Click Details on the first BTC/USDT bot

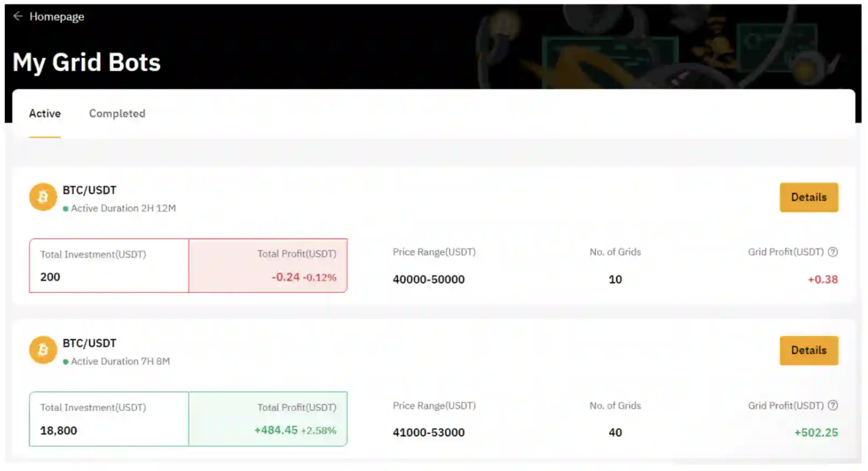(x=808, y=197)
